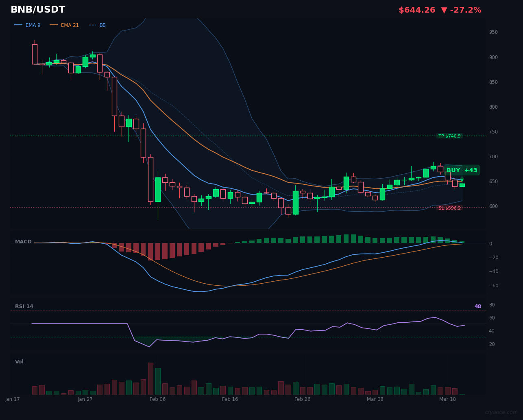Open the TP $740.5 take-profit label
The image size is (523, 420).
tap(449, 136)
